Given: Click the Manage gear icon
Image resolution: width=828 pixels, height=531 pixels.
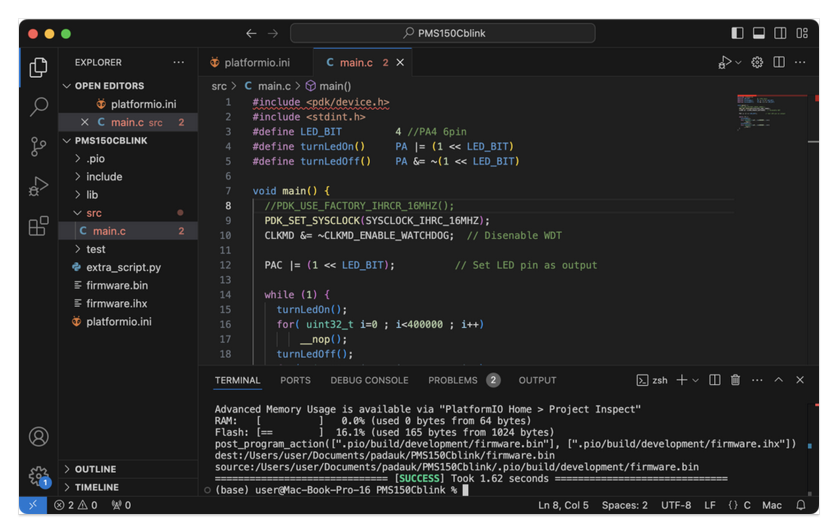Looking at the screenshot, I should (x=38, y=476).
